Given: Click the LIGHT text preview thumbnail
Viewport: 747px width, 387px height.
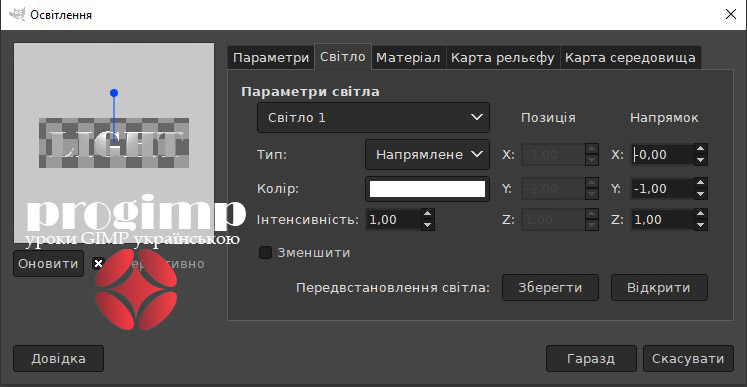Looking at the screenshot, I should click(x=114, y=143).
